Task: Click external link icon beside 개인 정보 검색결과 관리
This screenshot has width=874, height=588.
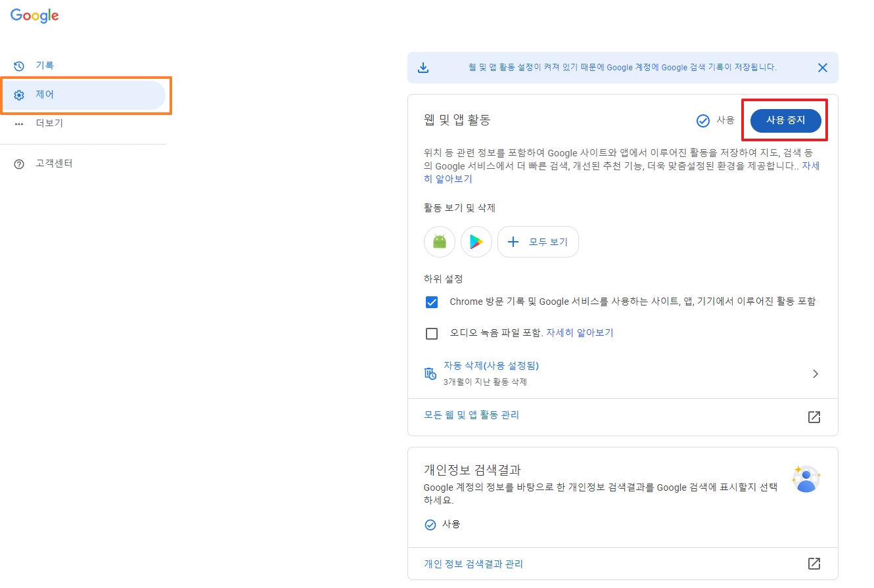Action: [814, 564]
